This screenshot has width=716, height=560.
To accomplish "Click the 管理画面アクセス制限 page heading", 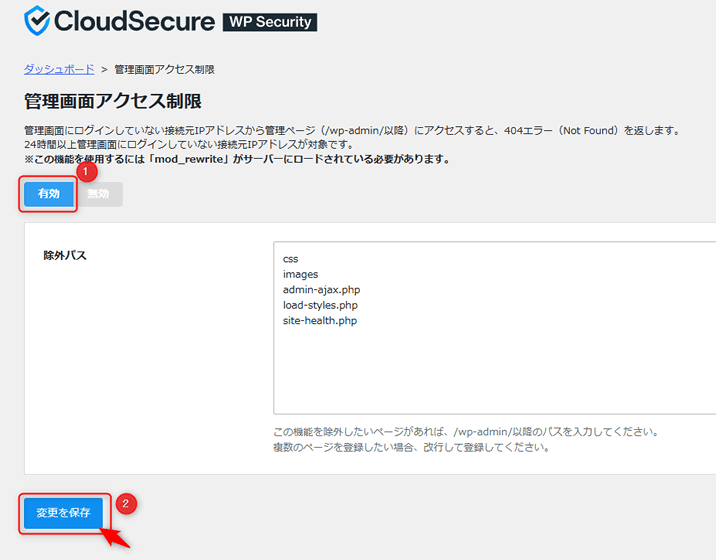I will tap(113, 101).
